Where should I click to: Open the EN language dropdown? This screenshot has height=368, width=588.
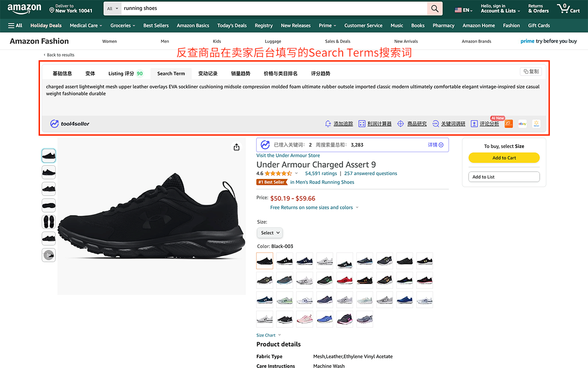464,10
